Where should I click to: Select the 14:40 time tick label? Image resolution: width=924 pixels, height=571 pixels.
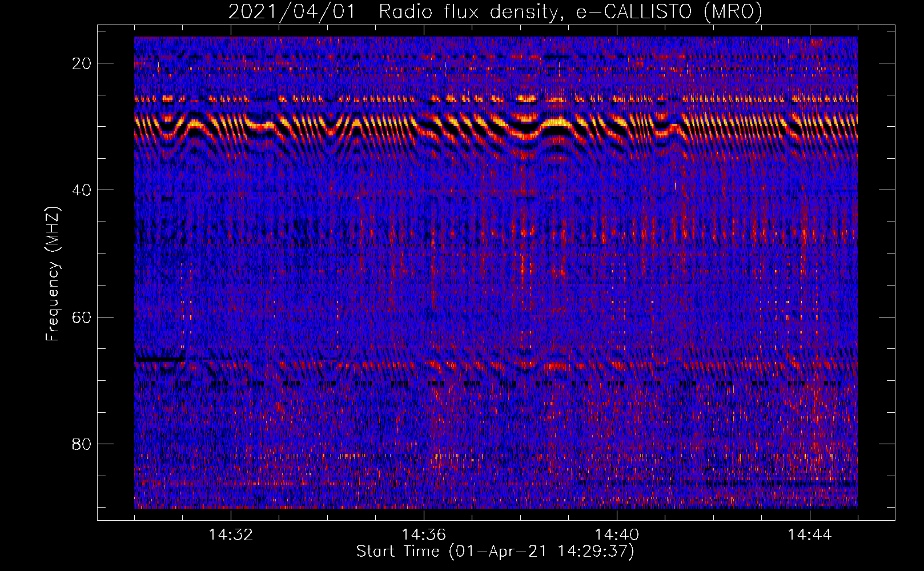pos(617,535)
